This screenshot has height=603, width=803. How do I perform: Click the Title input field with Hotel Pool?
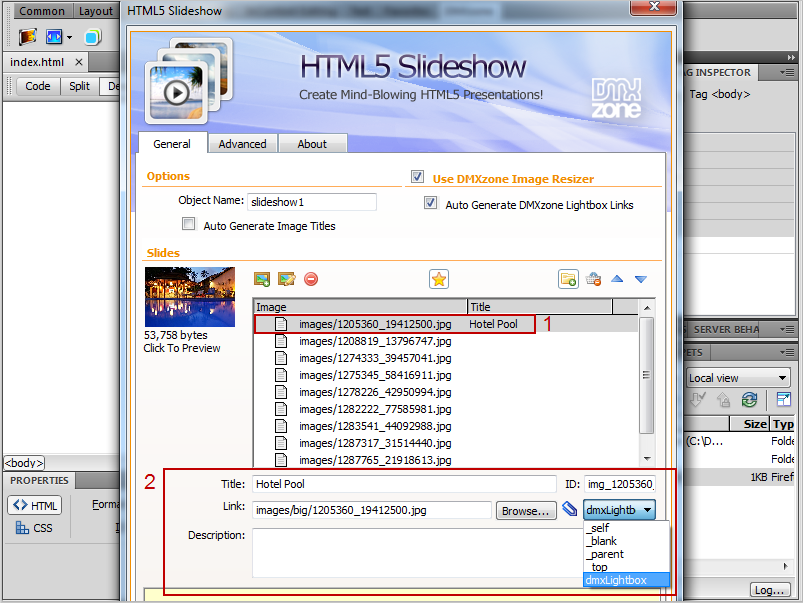pos(404,484)
